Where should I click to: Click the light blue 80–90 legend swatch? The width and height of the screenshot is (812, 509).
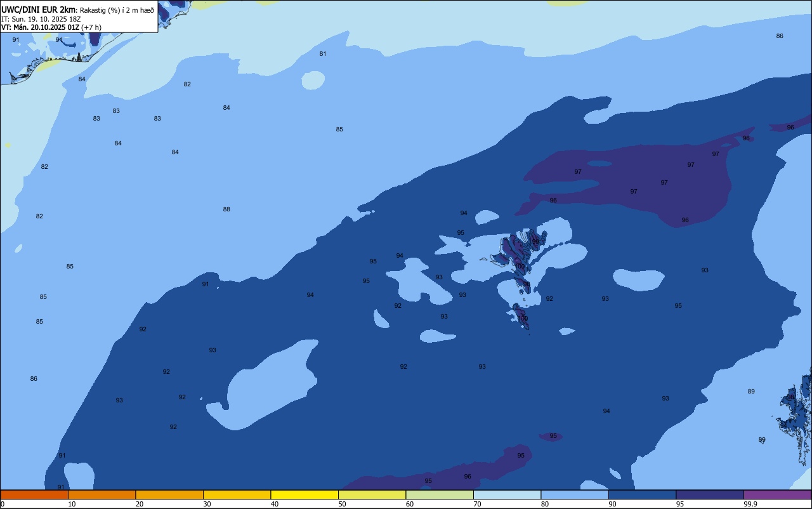point(575,494)
